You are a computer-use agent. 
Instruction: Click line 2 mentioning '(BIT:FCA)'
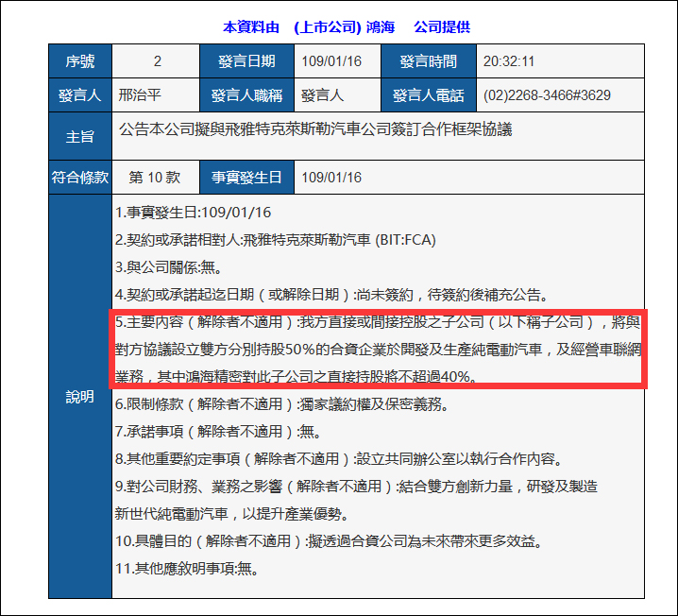coord(276,240)
